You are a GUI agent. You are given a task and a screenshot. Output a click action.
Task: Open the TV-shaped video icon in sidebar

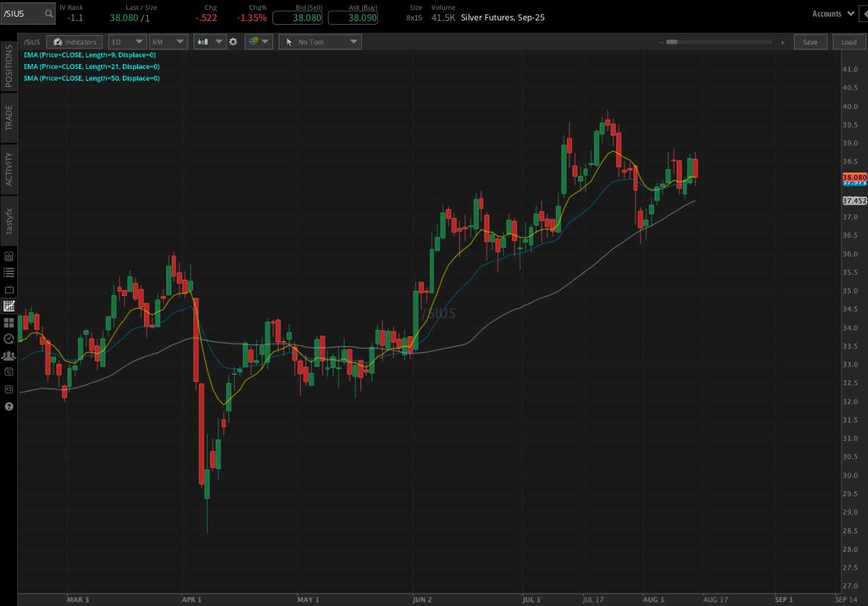pyautogui.click(x=9, y=290)
